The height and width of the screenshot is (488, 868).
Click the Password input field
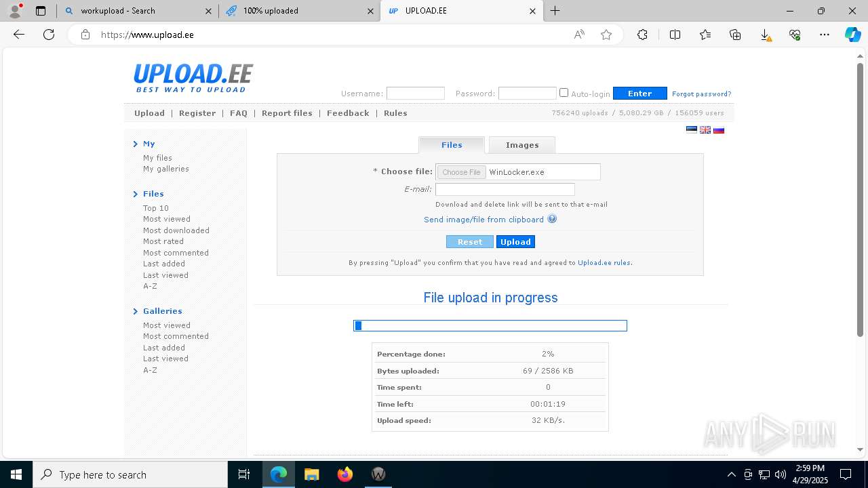click(527, 94)
